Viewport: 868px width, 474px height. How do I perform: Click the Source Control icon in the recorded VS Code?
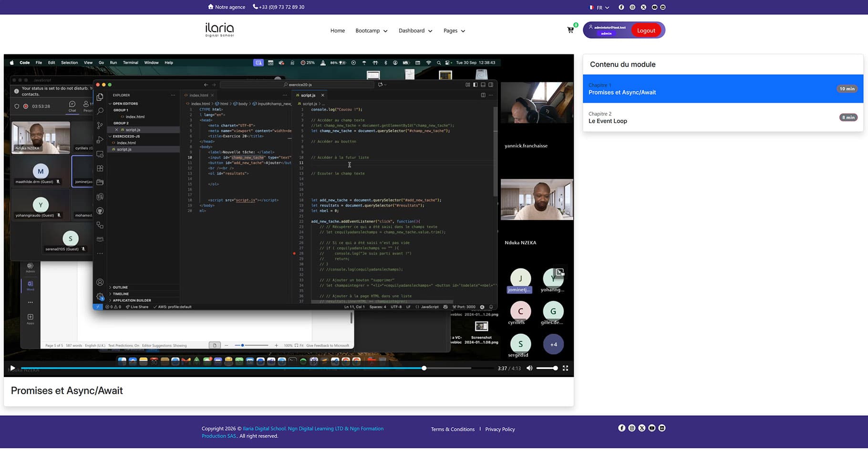pyautogui.click(x=100, y=126)
